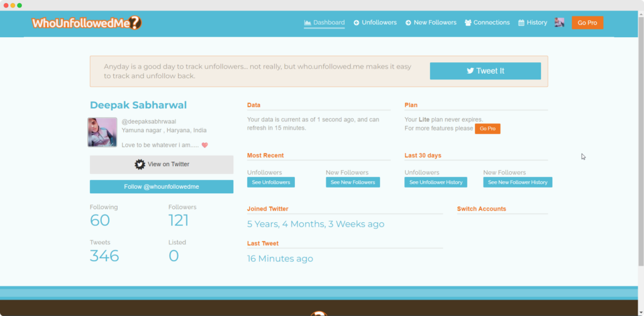Click the Most Recent heading
Viewport: 644px width, 316px height.
[x=265, y=155]
